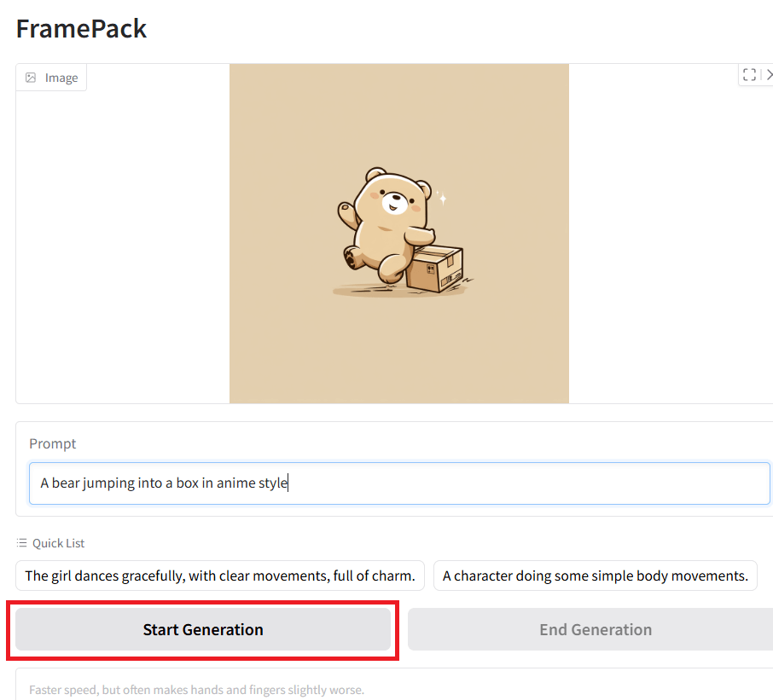
Task: Click the fullscreen icon on image panel
Action: click(749, 75)
